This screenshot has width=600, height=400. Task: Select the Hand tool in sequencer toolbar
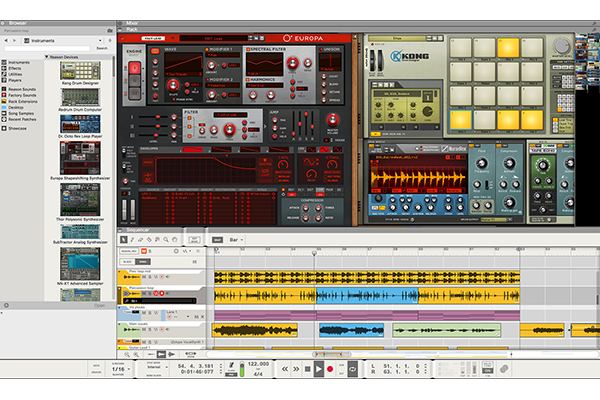click(174, 240)
